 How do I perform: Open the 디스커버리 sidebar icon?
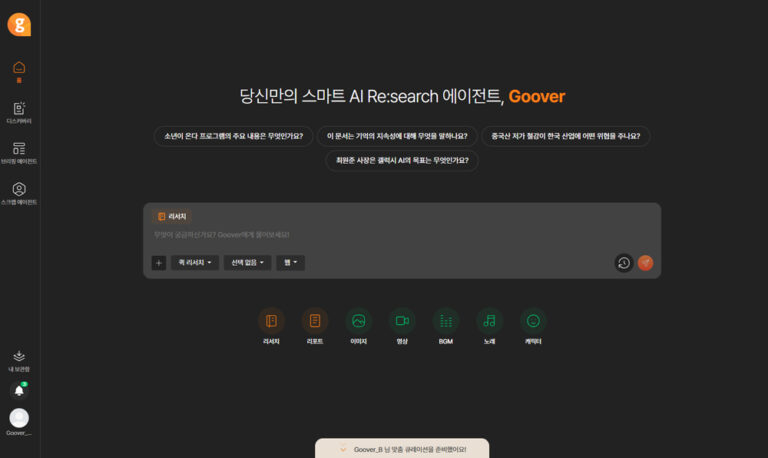pyautogui.click(x=19, y=109)
